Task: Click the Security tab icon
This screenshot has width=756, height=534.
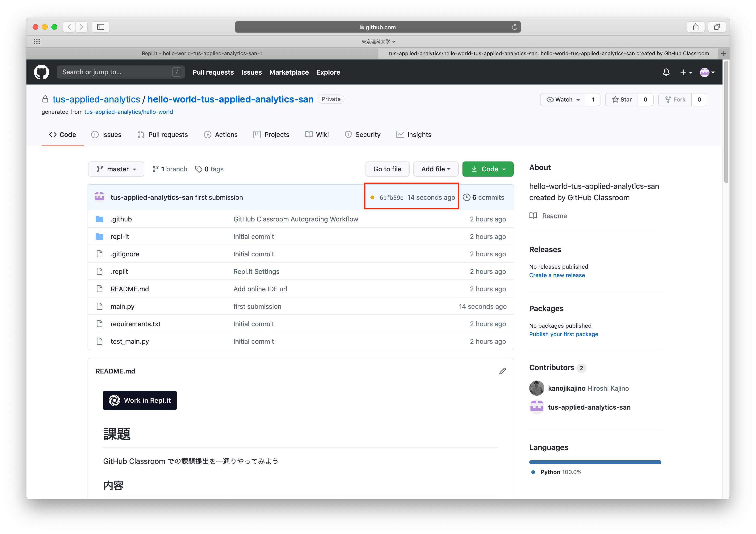Action: pyautogui.click(x=348, y=135)
